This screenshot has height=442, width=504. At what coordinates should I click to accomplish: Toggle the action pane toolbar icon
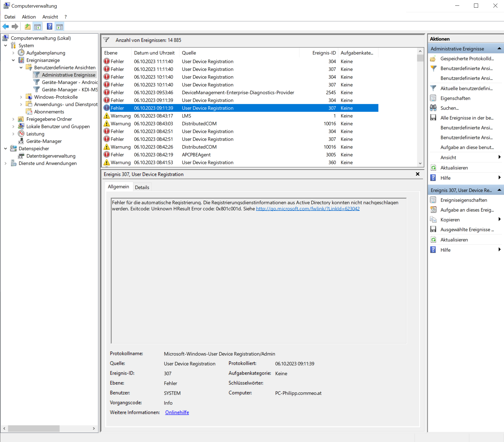[59, 26]
